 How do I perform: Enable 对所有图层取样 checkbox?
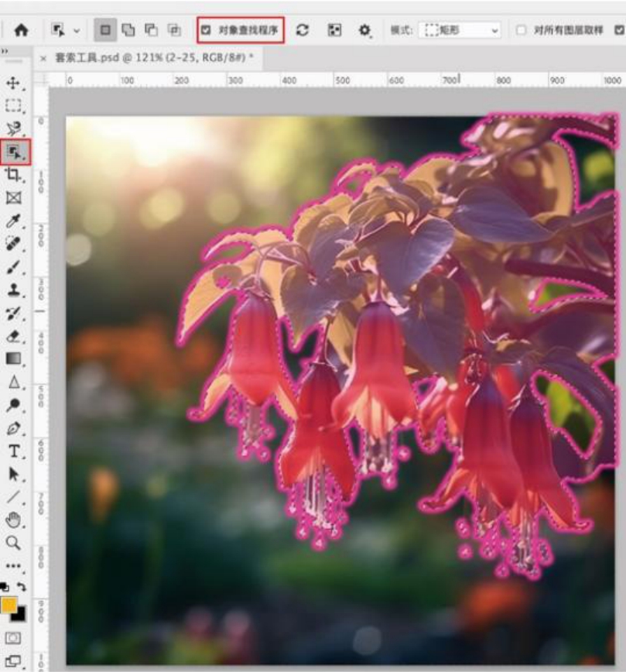[x=521, y=30]
